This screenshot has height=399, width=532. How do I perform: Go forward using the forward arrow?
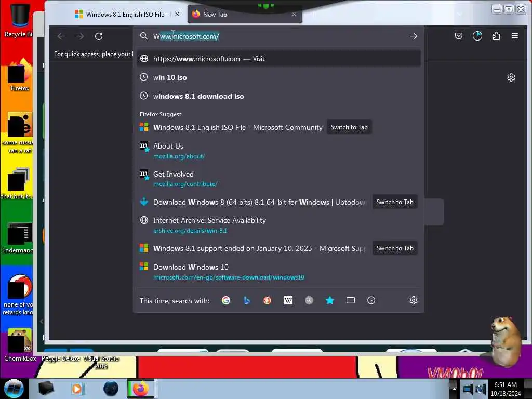click(x=79, y=36)
